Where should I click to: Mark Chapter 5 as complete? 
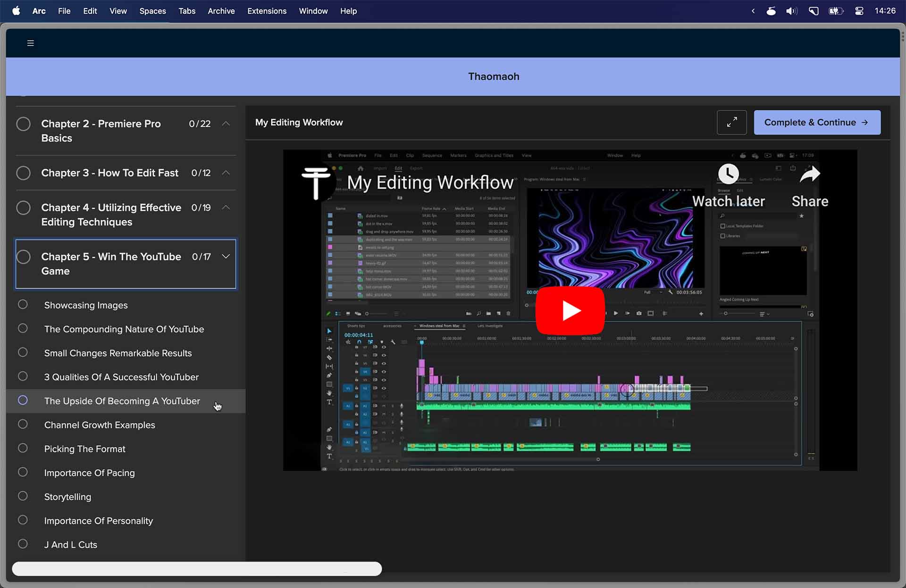tap(24, 257)
